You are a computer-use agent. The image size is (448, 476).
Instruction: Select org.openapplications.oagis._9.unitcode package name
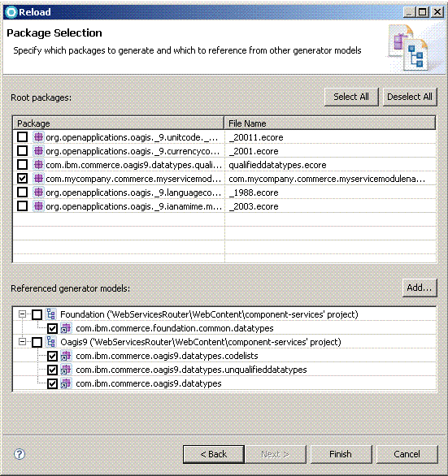click(x=132, y=137)
